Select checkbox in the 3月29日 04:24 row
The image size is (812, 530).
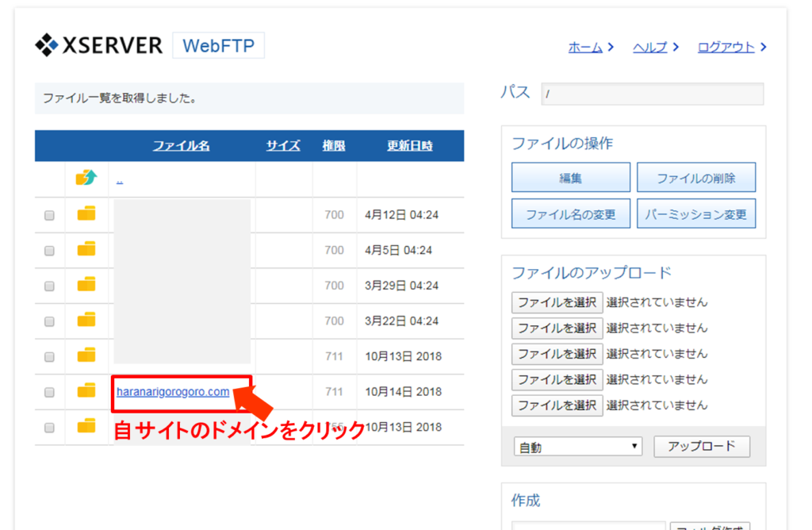point(49,286)
